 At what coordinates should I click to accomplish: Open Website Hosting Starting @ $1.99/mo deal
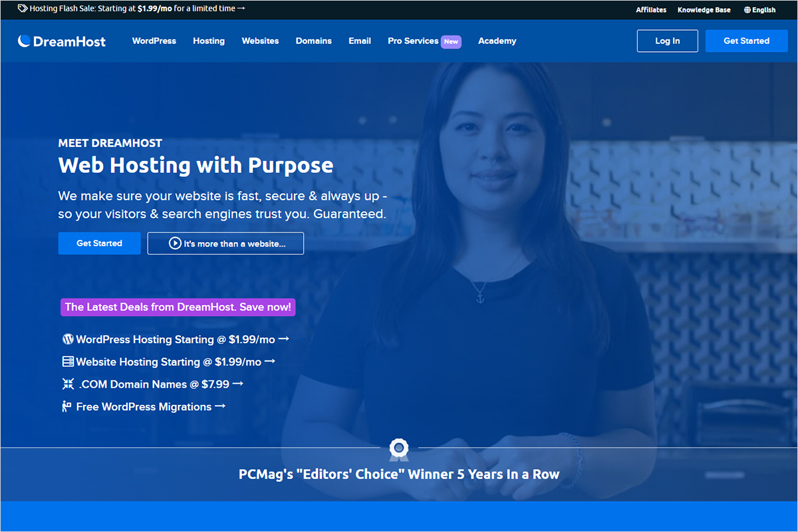(x=169, y=362)
